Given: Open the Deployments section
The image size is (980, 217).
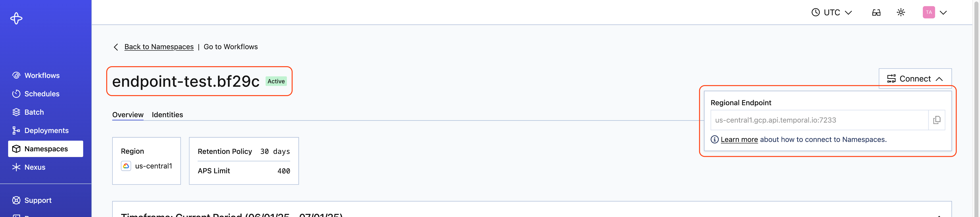Looking at the screenshot, I should pyautogui.click(x=46, y=130).
